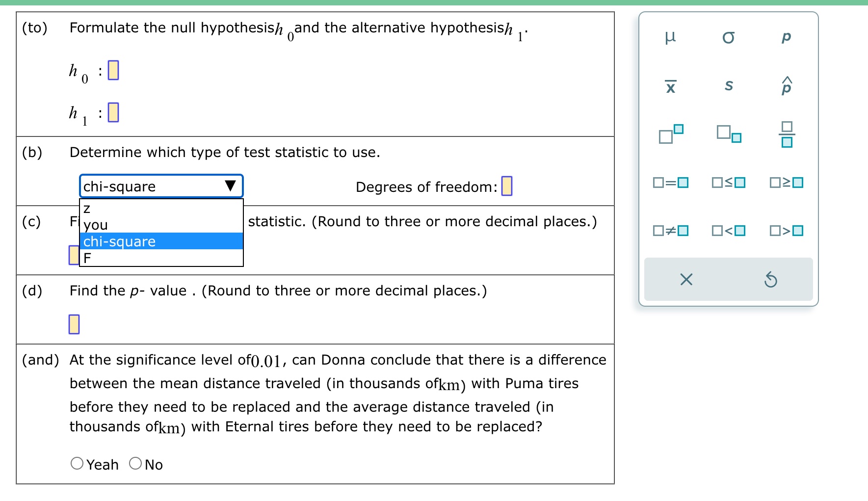Insert a fraction template
Image resolution: width=868 pixels, height=501 pixels.
coord(786,135)
